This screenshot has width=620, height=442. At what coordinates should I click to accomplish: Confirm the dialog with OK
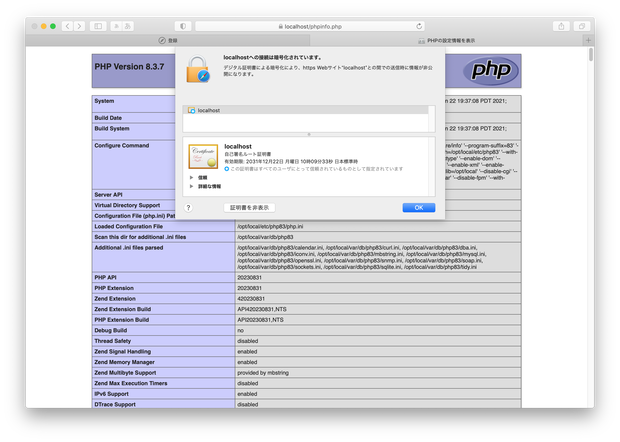pyautogui.click(x=419, y=208)
